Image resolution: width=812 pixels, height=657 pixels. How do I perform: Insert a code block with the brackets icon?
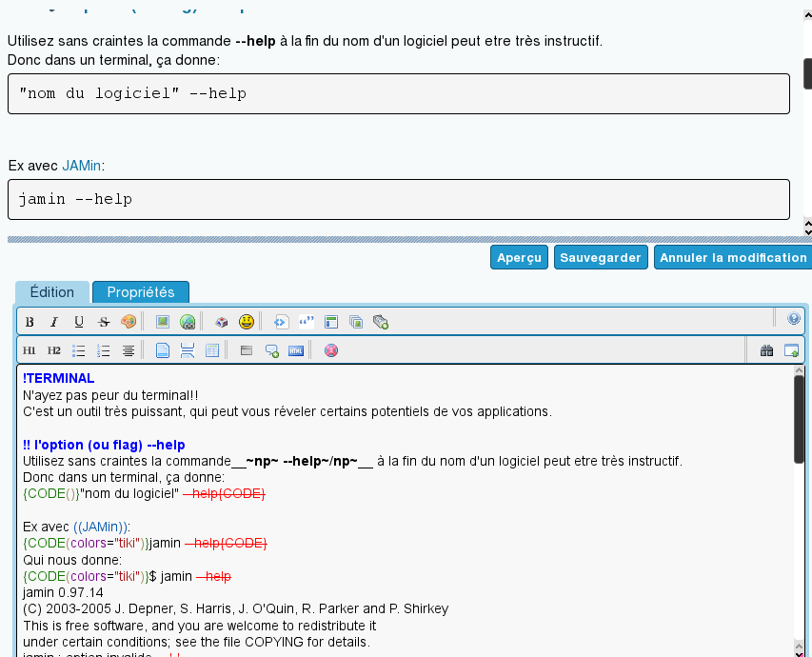(281, 322)
